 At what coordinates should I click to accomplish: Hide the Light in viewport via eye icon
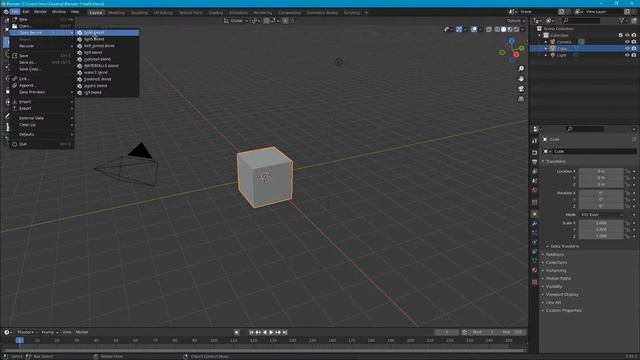click(627, 55)
